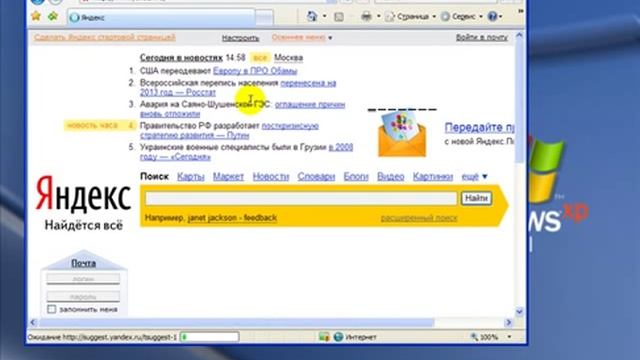Image resolution: width=640 pixels, height=360 pixels.
Task: Click into the Яндекс search field
Action: (x=301, y=198)
